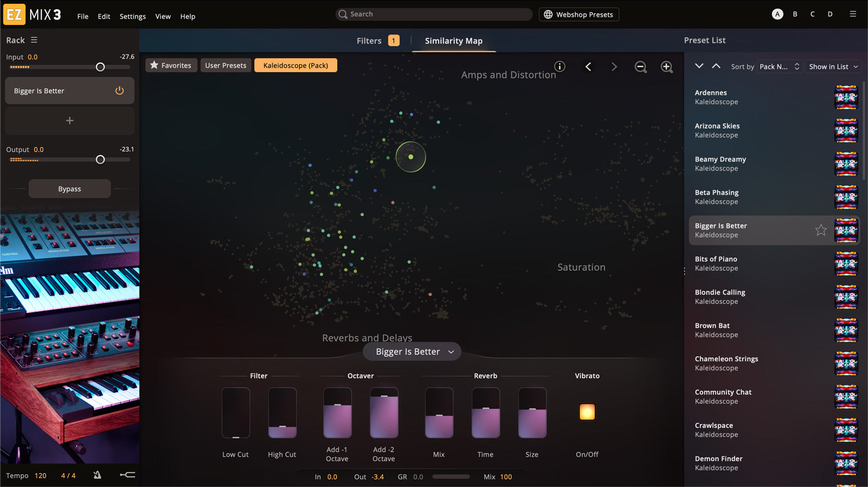Image resolution: width=868 pixels, height=487 pixels.
Task: Zoom out of the similarity map
Action: [x=641, y=67]
